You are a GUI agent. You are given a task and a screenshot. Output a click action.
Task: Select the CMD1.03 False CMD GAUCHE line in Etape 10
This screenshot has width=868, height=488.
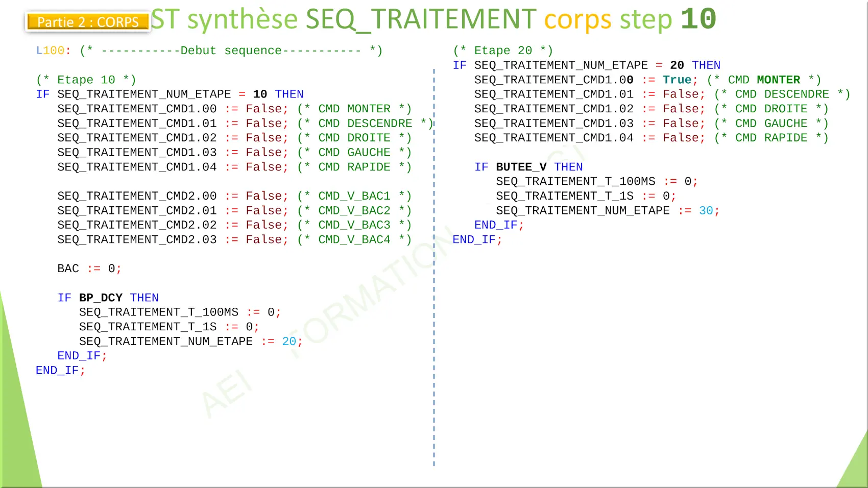pos(234,153)
